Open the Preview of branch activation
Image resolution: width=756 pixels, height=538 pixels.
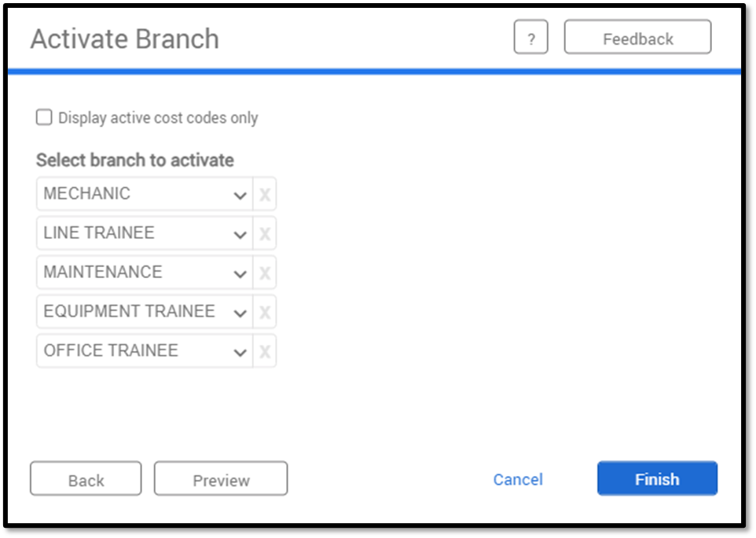220,478
